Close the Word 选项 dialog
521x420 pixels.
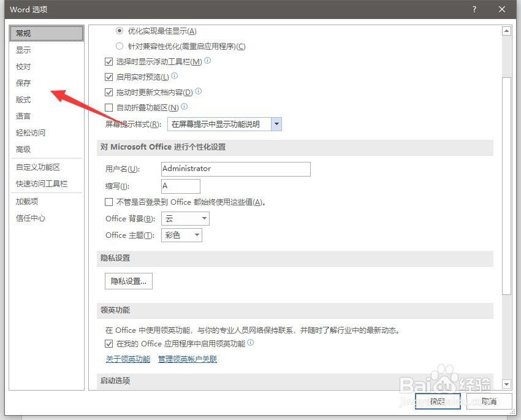502,9
